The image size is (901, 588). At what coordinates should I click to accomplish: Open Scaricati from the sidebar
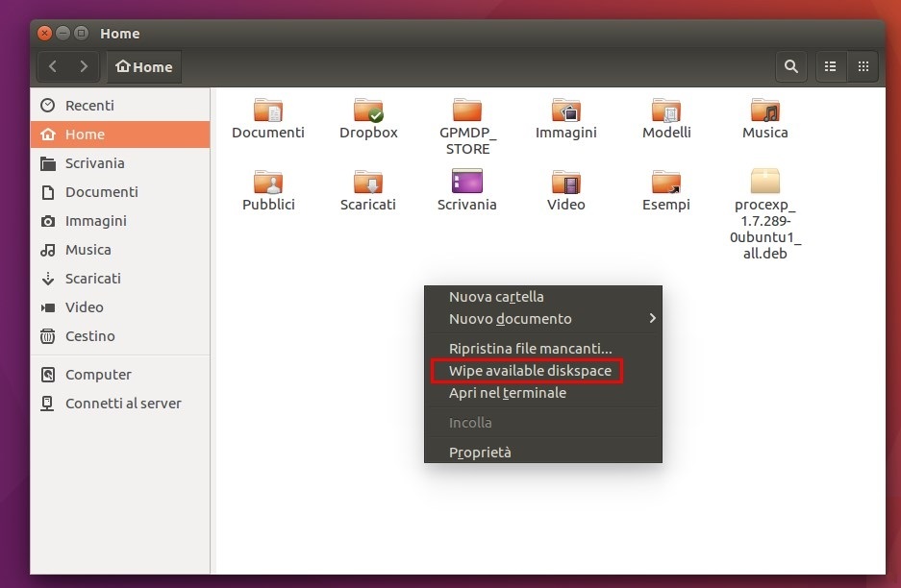(120, 279)
